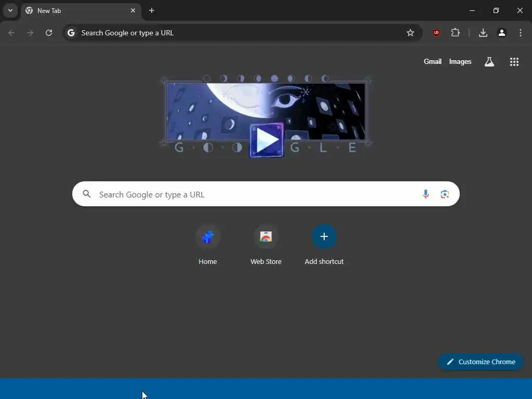Open the Chrome profile avatar menu
Image resolution: width=532 pixels, height=399 pixels.
click(502, 33)
